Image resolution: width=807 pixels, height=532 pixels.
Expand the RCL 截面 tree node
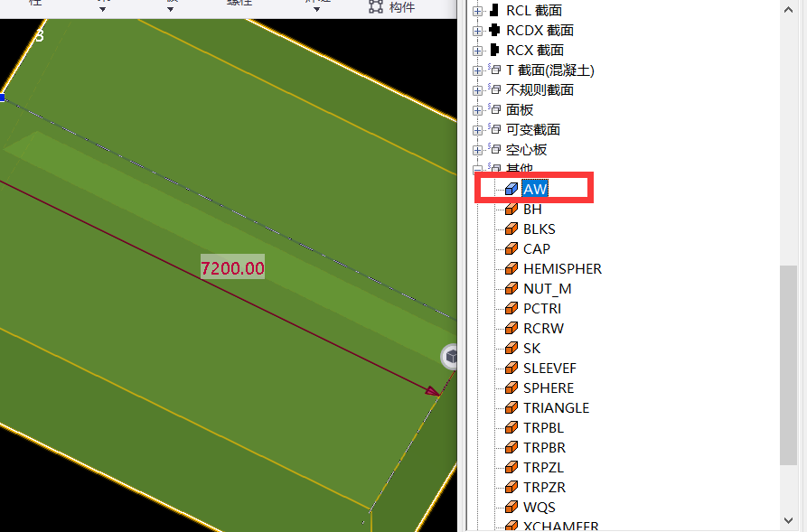pos(478,11)
